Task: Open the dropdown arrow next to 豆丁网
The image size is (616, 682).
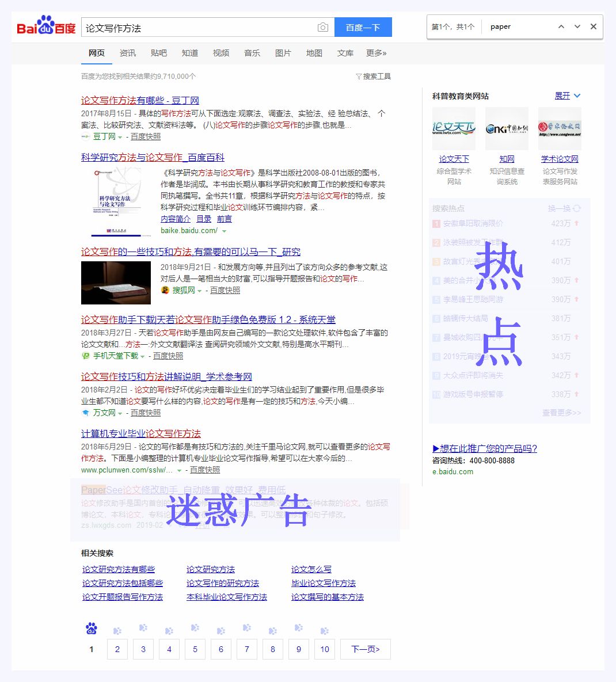Action: tap(120, 138)
